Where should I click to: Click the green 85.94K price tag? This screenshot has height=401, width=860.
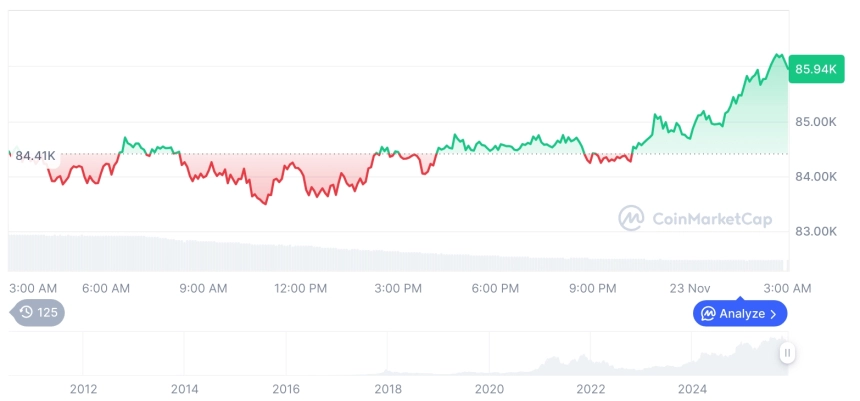pos(814,69)
